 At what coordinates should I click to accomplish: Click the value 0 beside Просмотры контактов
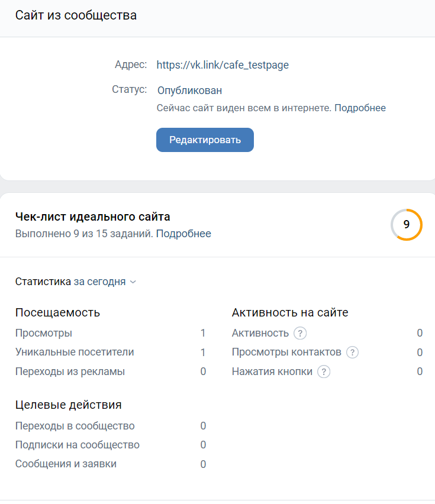coord(420,353)
